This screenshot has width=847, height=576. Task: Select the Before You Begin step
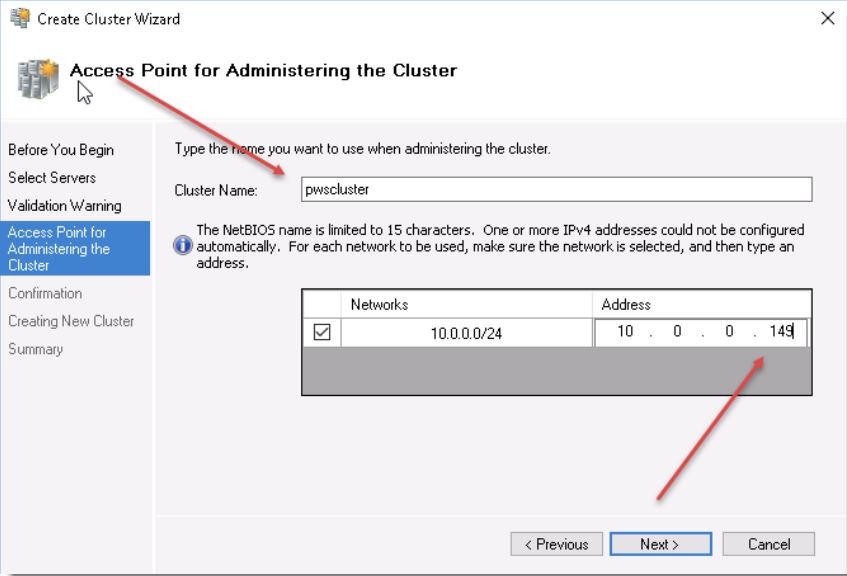(61, 150)
